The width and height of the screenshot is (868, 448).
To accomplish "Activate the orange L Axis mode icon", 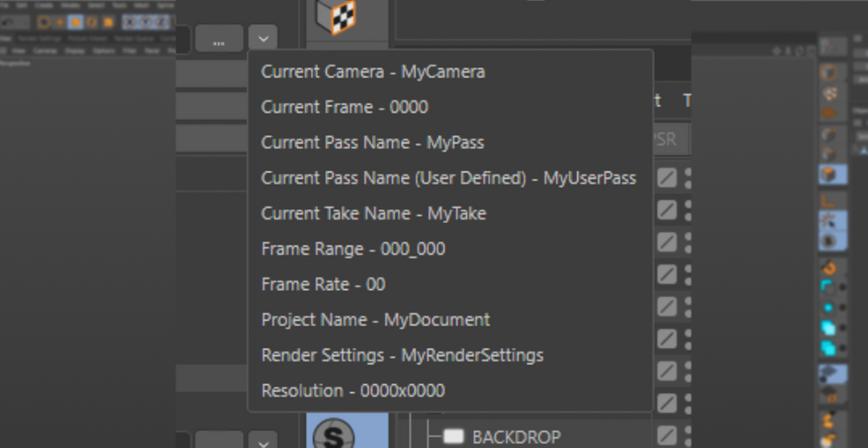I will (830, 200).
